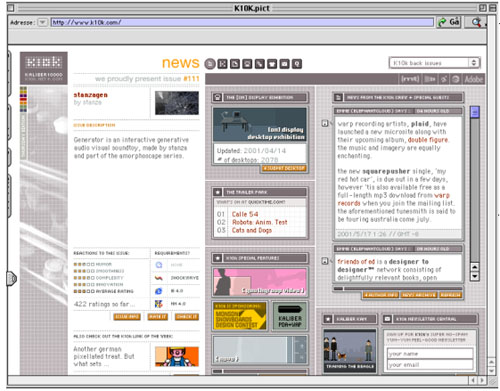Click the round news icon beside the heading
The image size is (500, 391).
pyautogui.click(x=210, y=64)
